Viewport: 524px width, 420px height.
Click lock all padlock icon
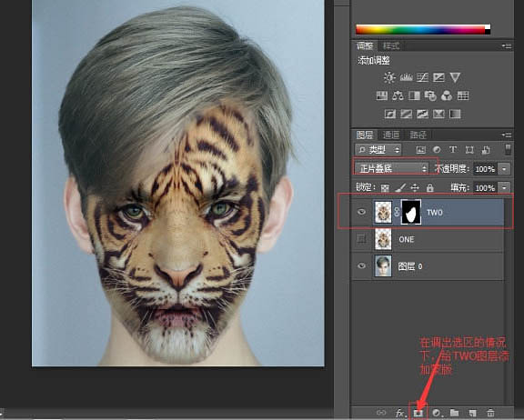pyautogui.click(x=430, y=187)
